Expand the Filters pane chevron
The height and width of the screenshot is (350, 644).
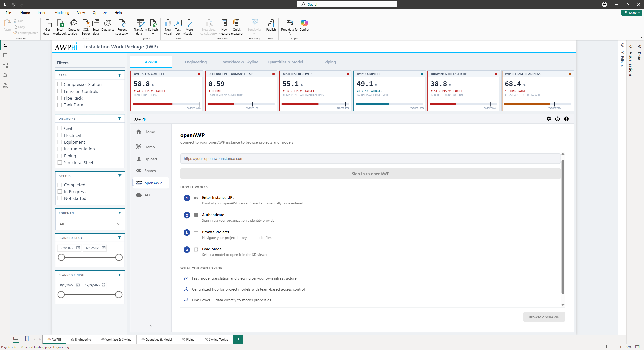tap(622, 45)
